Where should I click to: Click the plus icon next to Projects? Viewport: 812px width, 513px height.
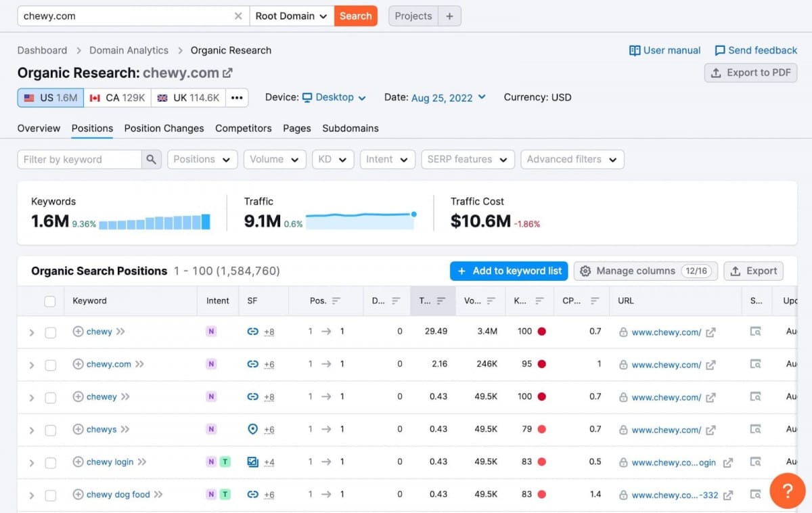[449, 16]
